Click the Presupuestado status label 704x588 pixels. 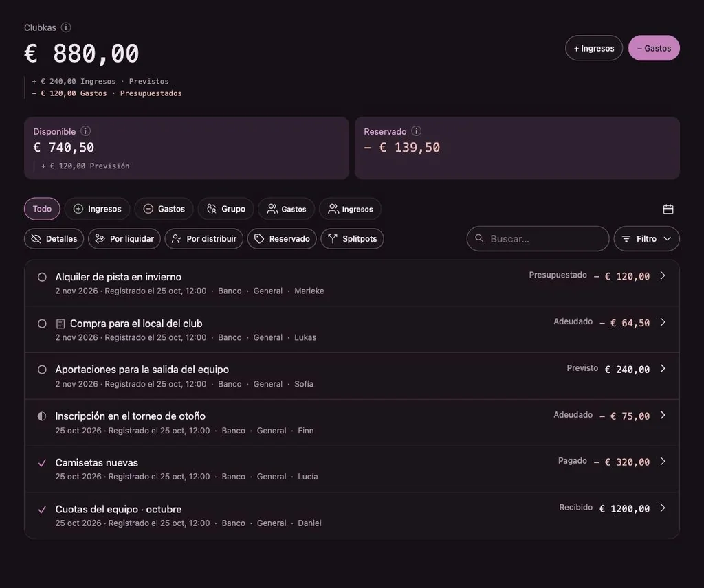pos(558,275)
